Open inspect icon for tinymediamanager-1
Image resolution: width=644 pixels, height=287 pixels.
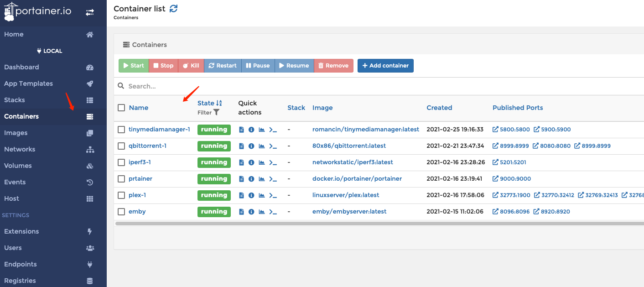tap(251, 130)
